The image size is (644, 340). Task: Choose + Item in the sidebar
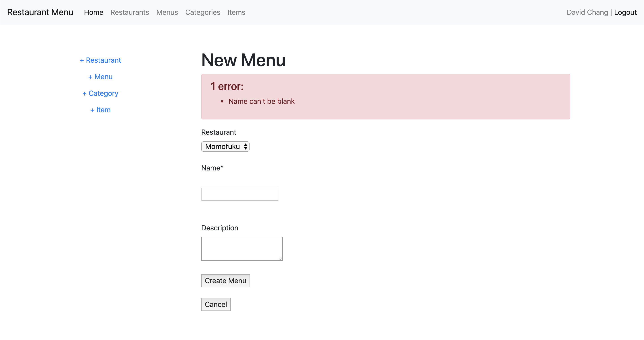pos(100,110)
